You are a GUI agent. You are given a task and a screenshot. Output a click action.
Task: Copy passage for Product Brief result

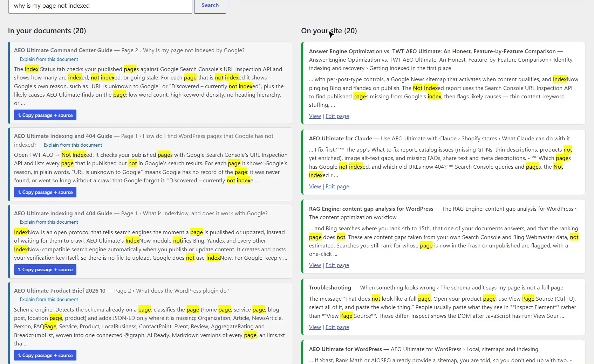(x=45, y=355)
